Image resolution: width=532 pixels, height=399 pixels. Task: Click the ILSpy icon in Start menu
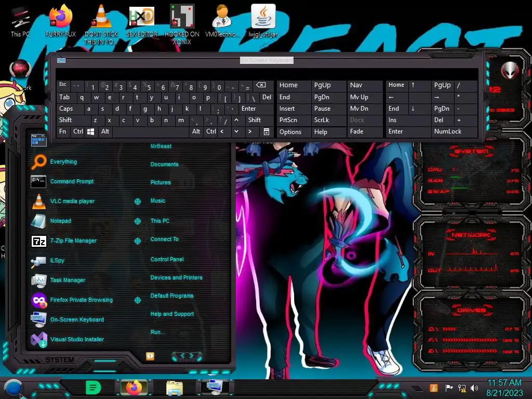coord(38,261)
